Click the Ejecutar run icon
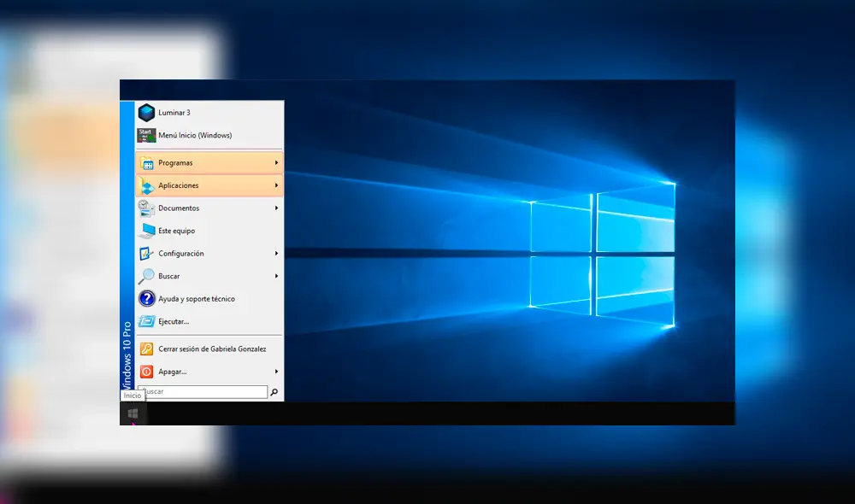This screenshot has height=504, width=855. pos(146,321)
